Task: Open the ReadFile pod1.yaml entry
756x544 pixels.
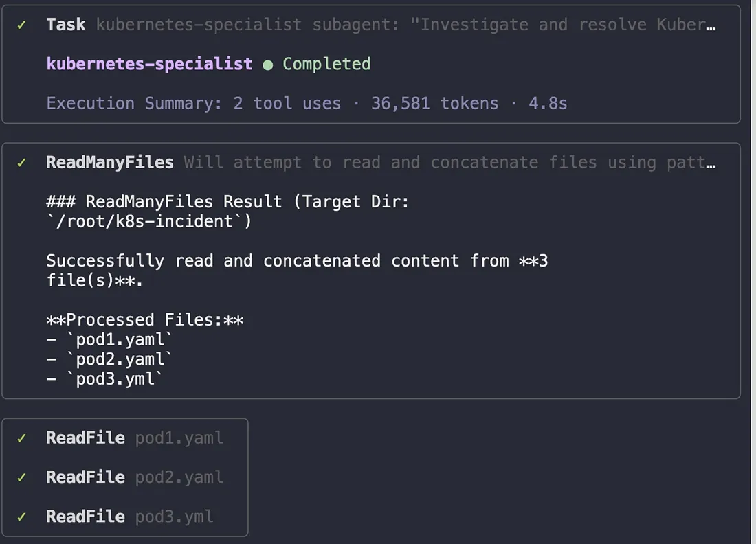Action: pyautogui.click(x=135, y=438)
